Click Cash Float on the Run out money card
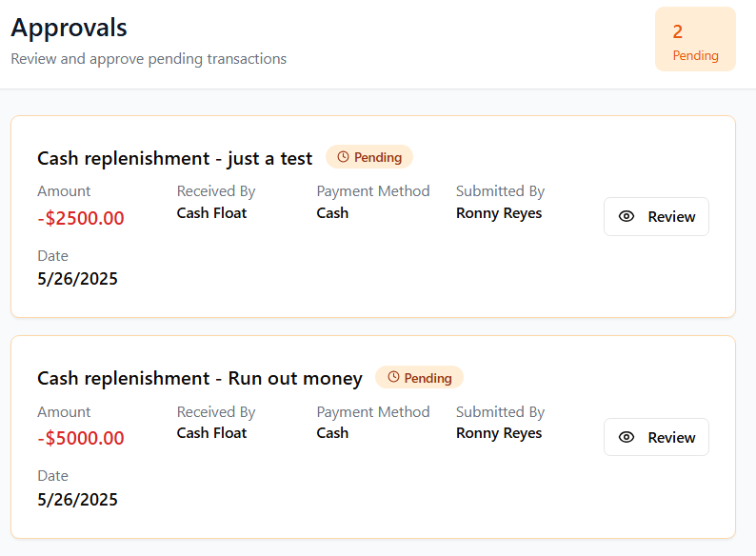Viewport: 756px width, 556px height. [211, 433]
